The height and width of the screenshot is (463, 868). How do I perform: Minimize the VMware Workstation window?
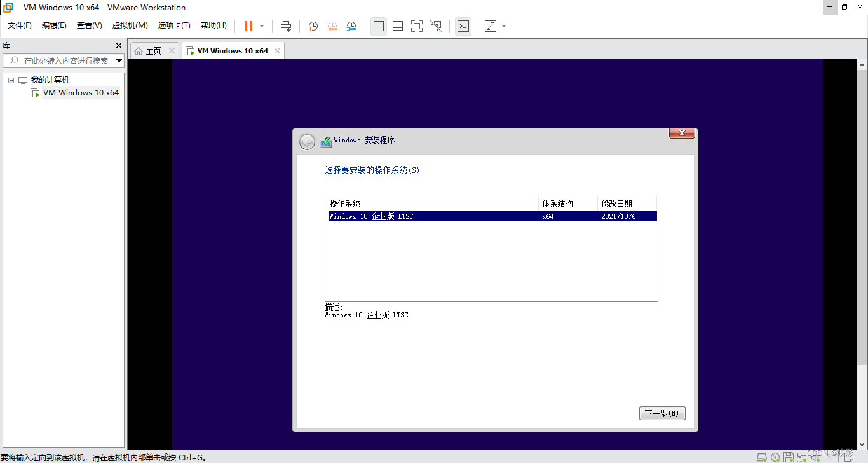pos(829,7)
